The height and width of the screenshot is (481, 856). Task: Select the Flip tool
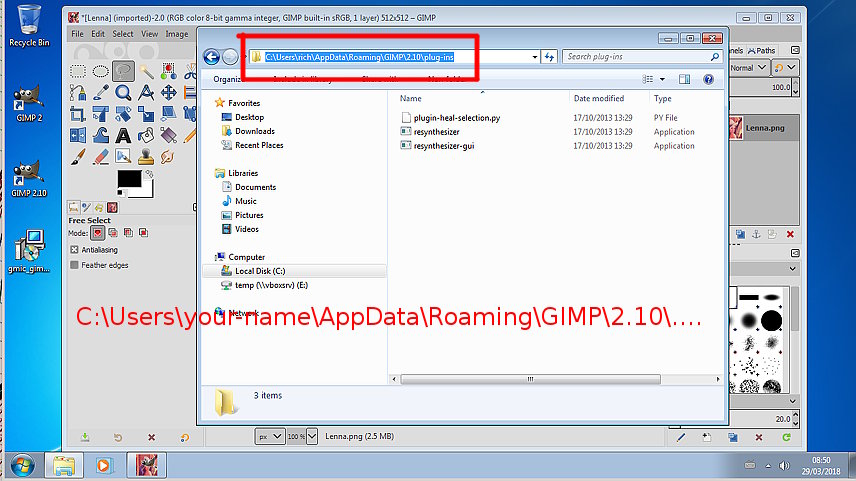pos(78,135)
